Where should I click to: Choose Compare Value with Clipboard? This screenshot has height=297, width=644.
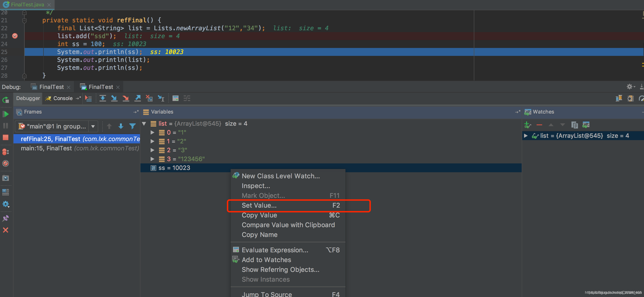(288, 225)
